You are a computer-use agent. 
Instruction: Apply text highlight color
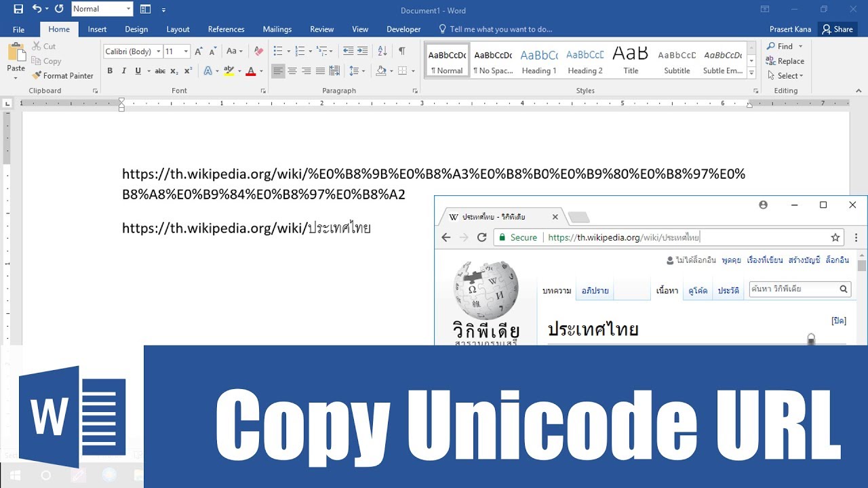click(229, 70)
